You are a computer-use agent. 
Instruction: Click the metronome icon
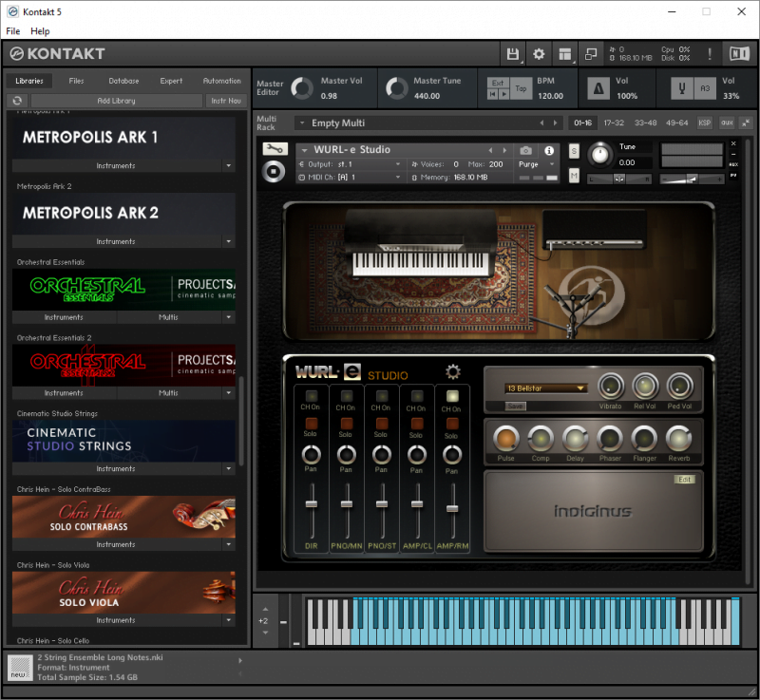tap(598, 88)
